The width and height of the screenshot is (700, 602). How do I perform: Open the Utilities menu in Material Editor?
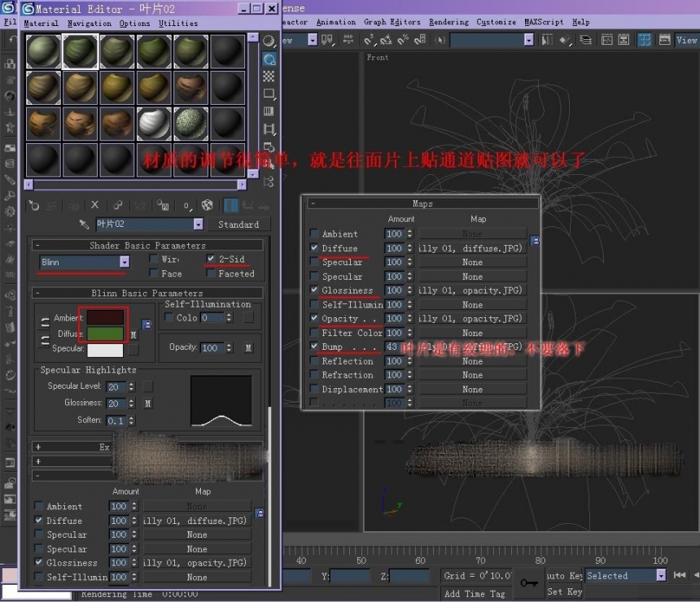click(178, 24)
